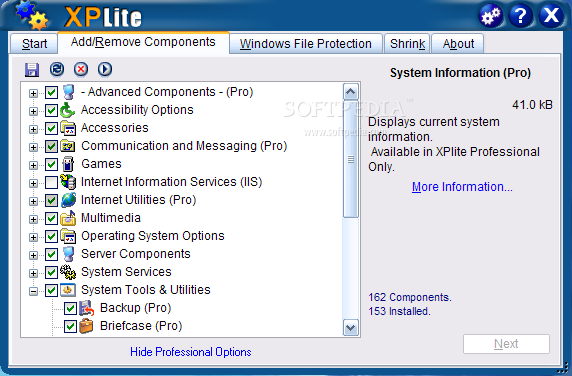Click the save floppy disk toolbar icon
This screenshot has height=376, width=572.
click(32, 69)
